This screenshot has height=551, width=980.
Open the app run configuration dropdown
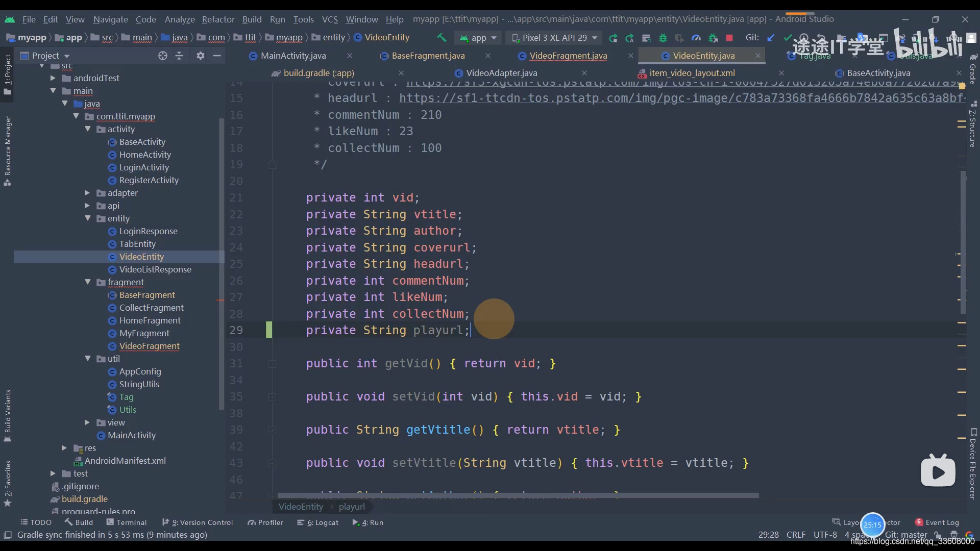[x=478, y=38]
